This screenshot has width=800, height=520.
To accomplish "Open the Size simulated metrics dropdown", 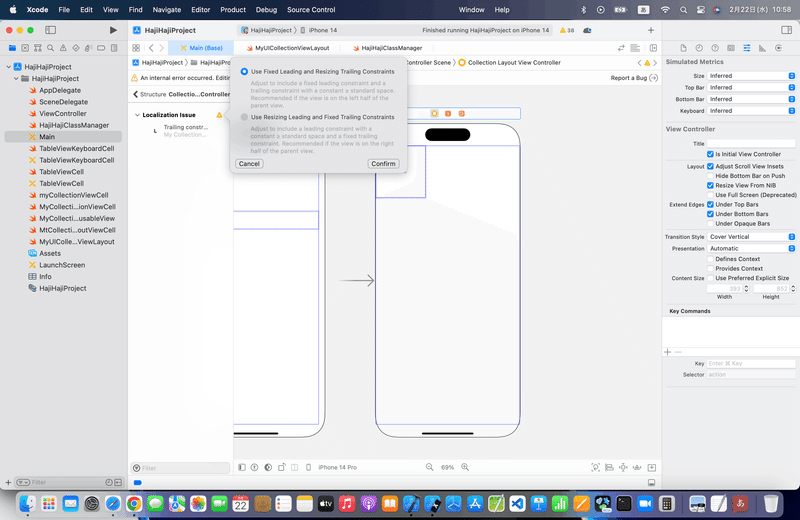I will 751,76.
